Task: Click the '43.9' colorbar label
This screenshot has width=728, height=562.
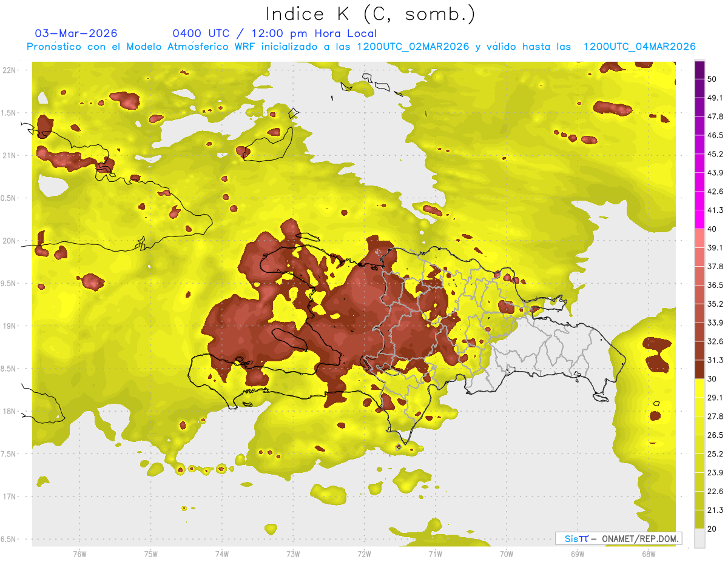Action: (716, 173)
